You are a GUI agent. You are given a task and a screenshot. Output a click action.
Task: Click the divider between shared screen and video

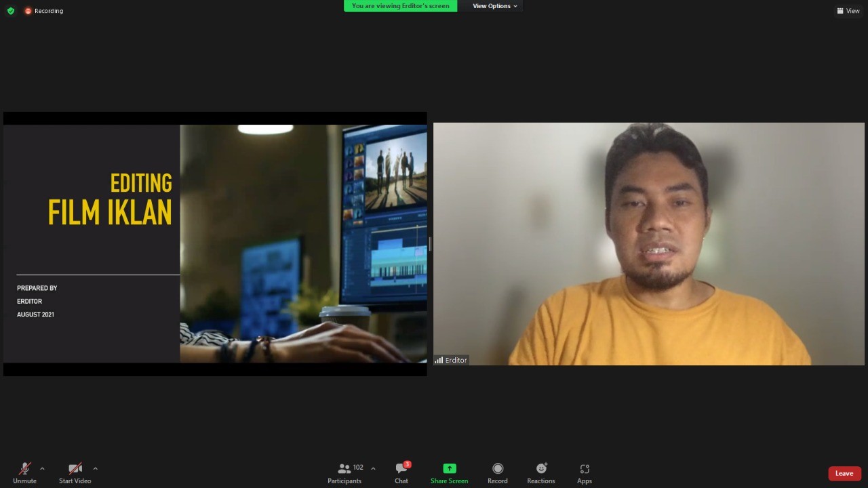click(430, 244)
